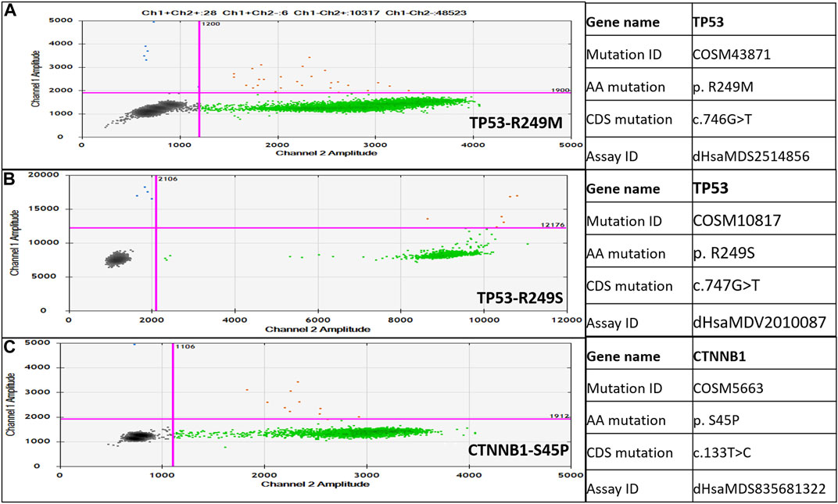Select assay ID "dHsaMDV2010087"
The width and height of the screenshot is (838, 504).
[759, 322]
